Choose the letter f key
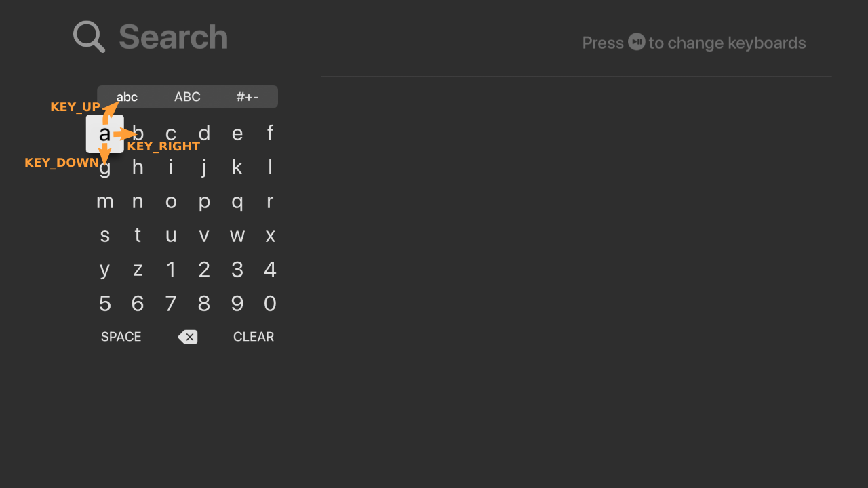The image size is (868, 488). (270, 133)
